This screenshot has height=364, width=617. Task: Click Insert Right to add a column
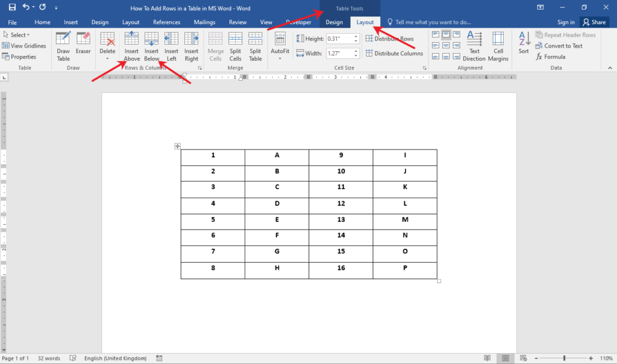click(x=191, y=46)
